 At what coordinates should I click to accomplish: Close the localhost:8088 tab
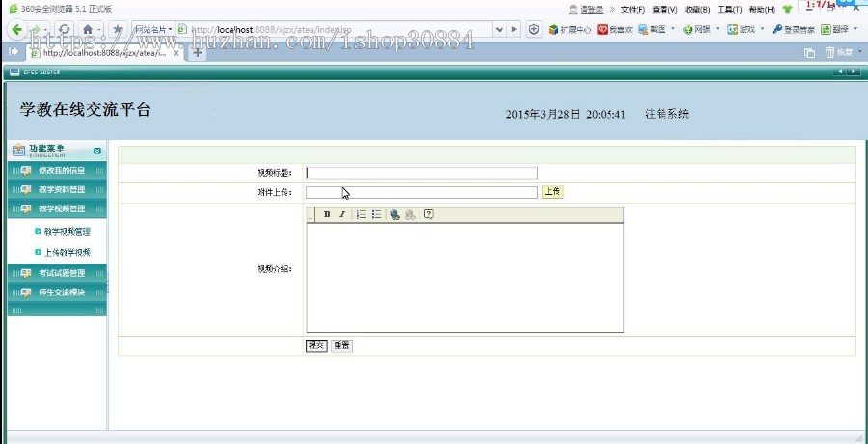(176, 54)
